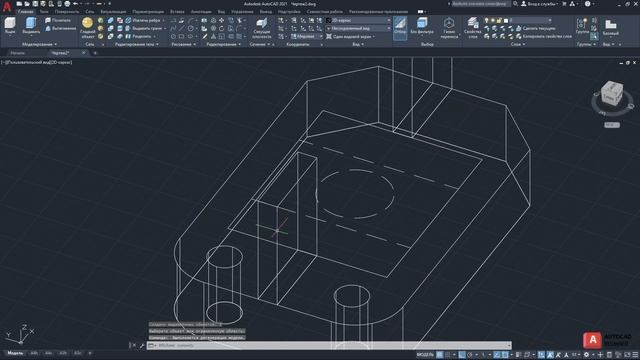Click the Save icon in quick access toolbar
This screenshot has height=360, width=640.
(35, 4)
